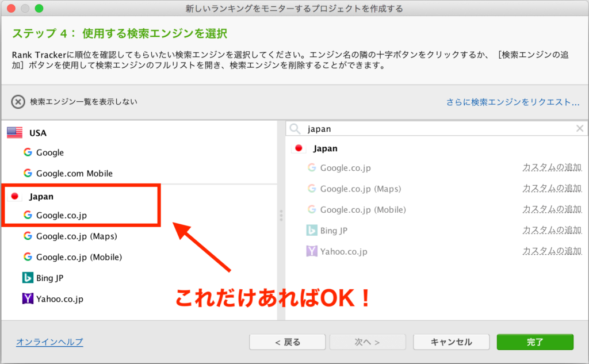Click 'Bing JP' in search results
This screenshot has height=364, width=589.
(x=334, y=231)
